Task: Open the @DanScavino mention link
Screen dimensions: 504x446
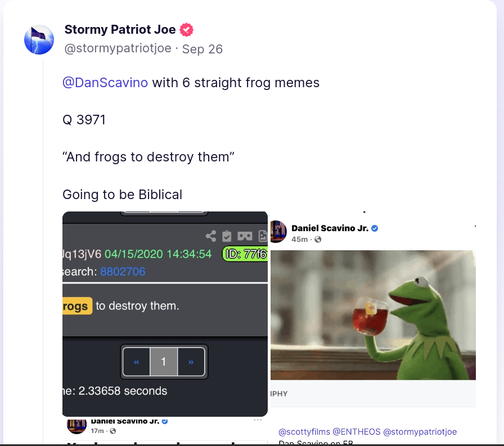Action: point(105,83)
